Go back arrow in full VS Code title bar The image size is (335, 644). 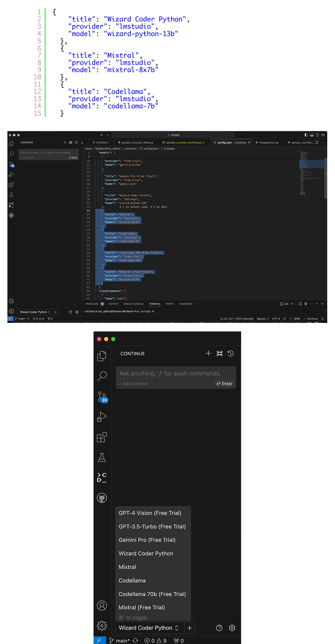[x=102, y=135]
